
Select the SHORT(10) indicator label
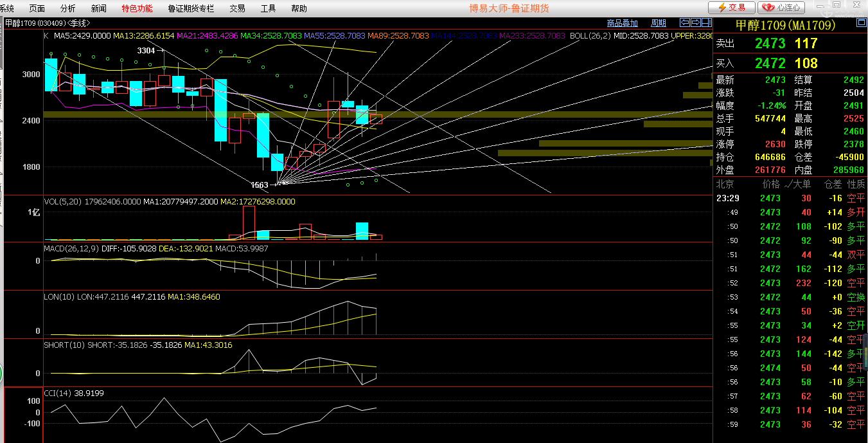point(64,345)
